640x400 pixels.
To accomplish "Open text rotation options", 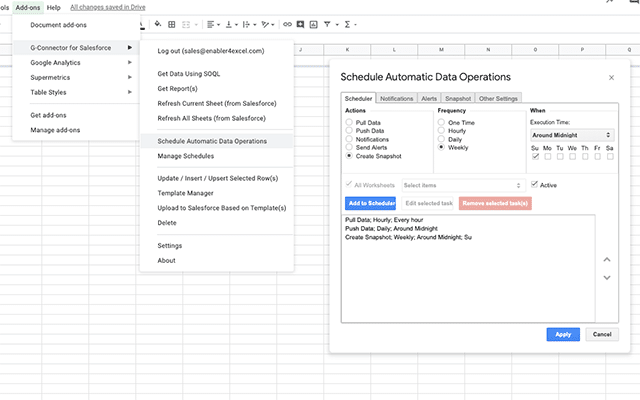I will (267, 24).
